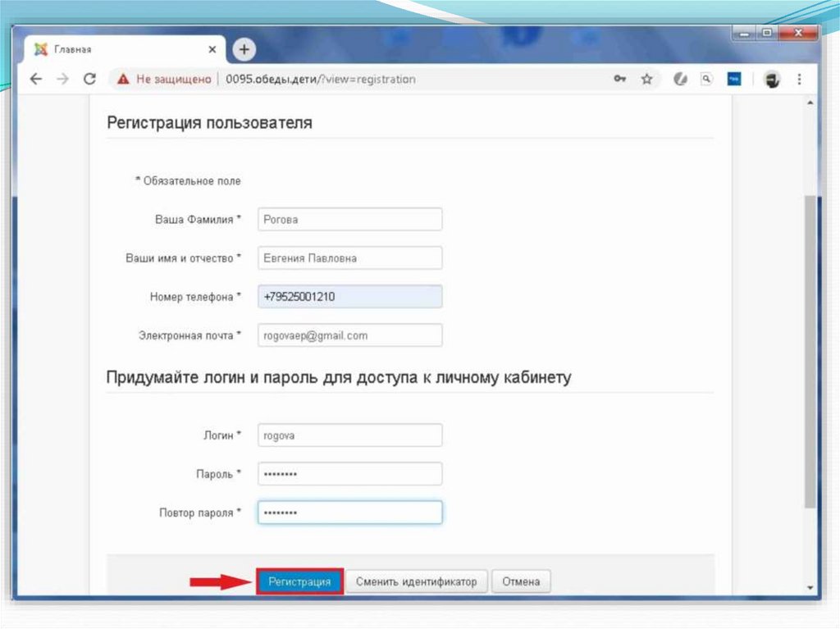Click the Электронная почта label
Image resolution: width=840 pixels, height=629 pixels.
(189, 336)
